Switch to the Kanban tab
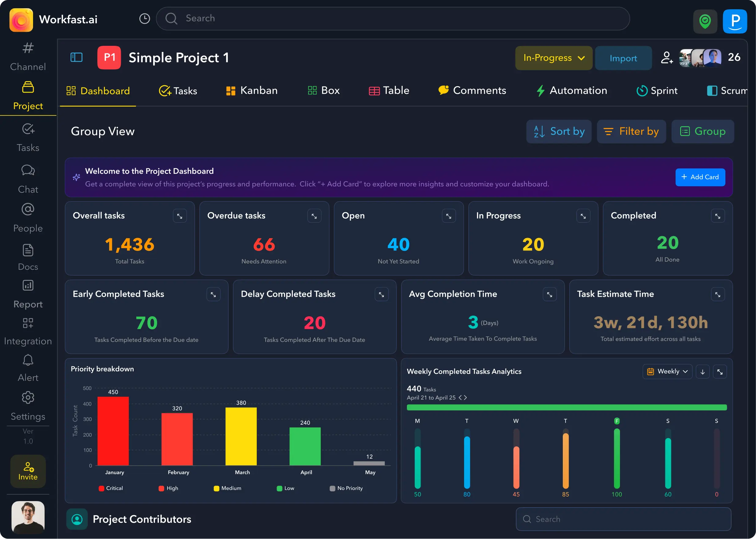Screen dimensions: 756x539 [x=252, y=91]
